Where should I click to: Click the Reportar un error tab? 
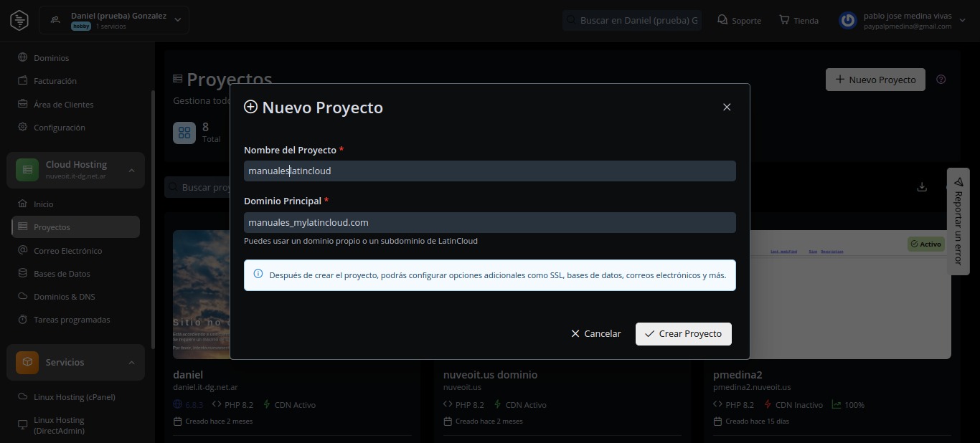click(x=958, y=221)
